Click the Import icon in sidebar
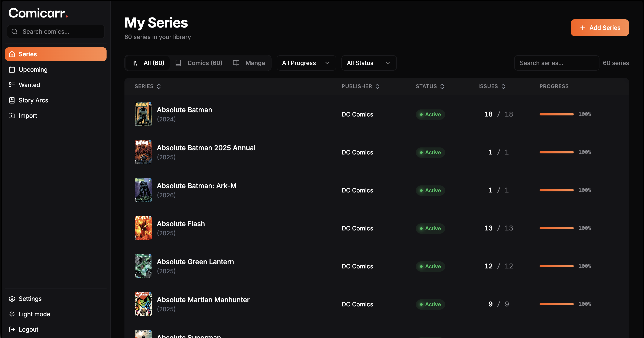644x338 pixels. pos(12,115)
